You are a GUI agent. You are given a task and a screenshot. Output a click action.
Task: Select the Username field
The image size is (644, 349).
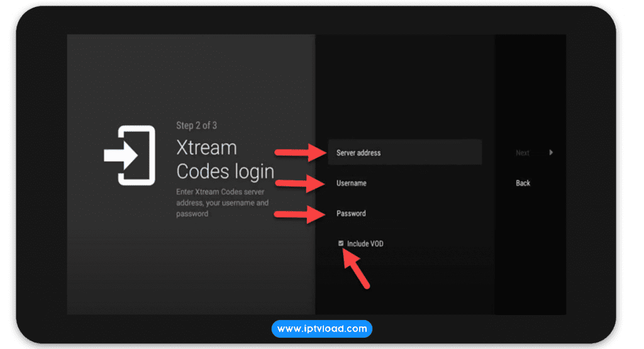404,183
